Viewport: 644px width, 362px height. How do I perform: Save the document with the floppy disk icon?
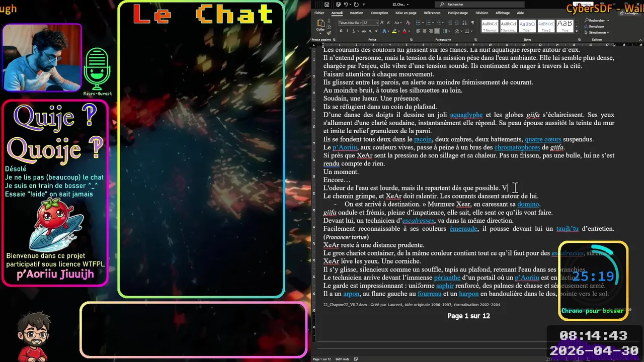[327, 5]
